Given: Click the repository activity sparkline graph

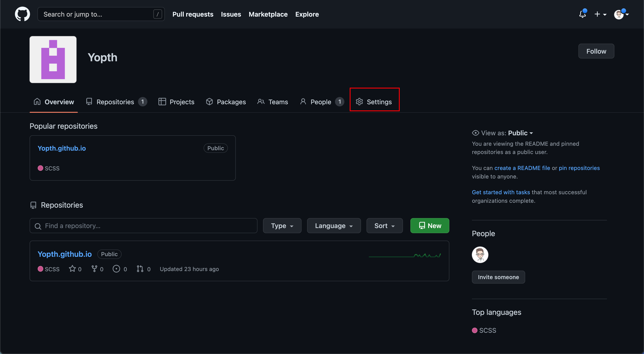Looking at the screenshot, I should [405, 256].
